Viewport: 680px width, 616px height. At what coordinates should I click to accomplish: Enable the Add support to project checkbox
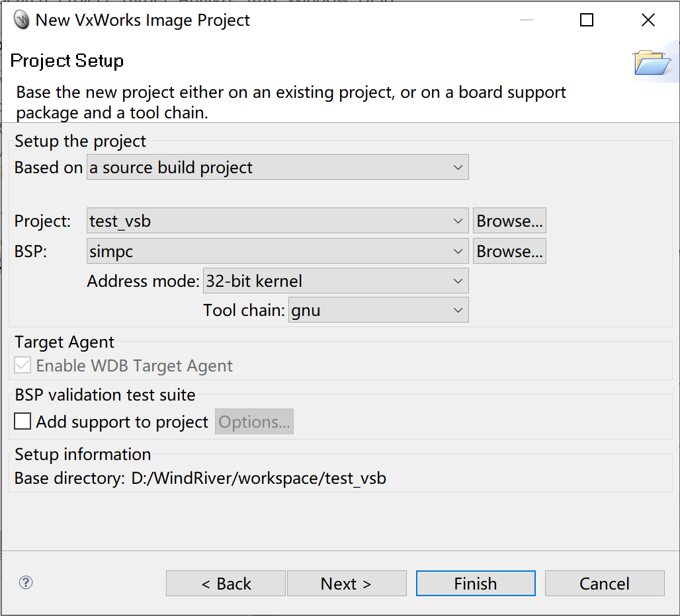pyautogui.click(x=23, y=421)
